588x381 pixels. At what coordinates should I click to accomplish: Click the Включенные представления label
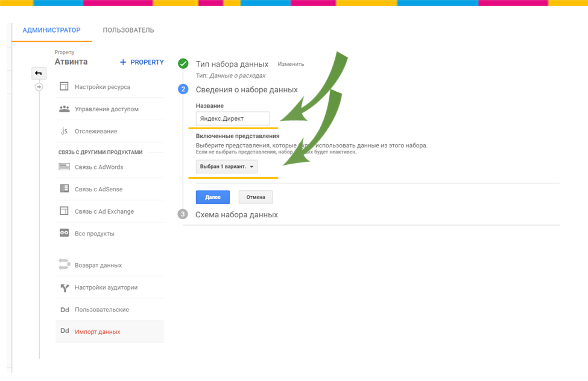238,136
